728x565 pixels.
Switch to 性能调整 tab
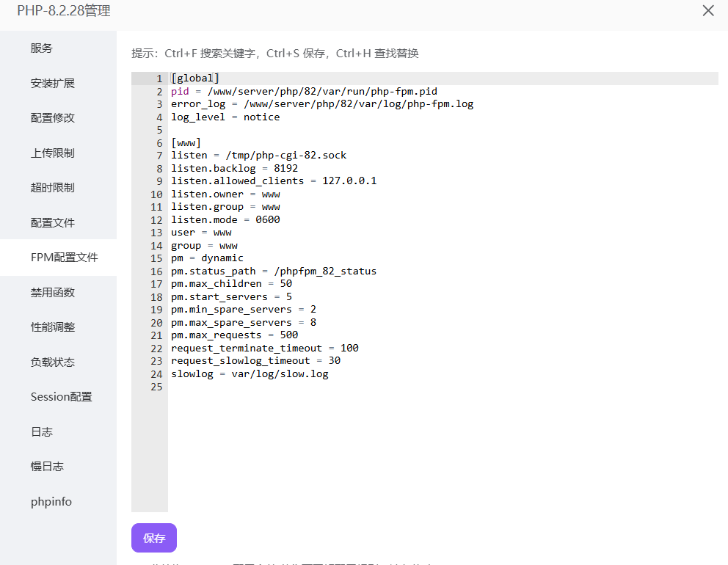click(x=53, y=327)
